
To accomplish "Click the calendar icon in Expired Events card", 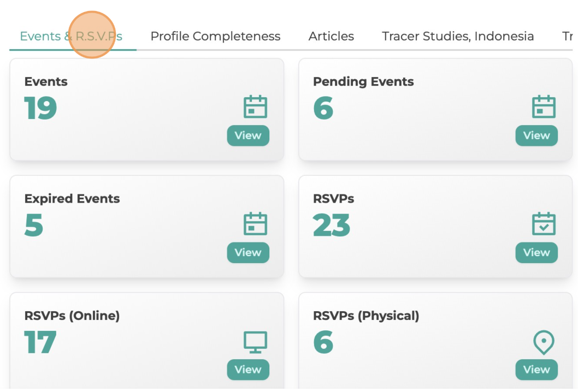I will (x=256, y=224).
